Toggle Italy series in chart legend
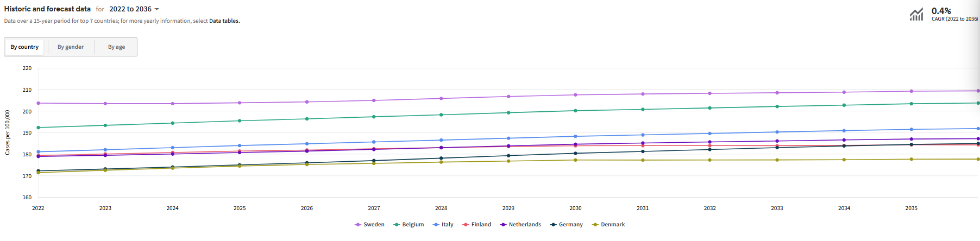 443,225
